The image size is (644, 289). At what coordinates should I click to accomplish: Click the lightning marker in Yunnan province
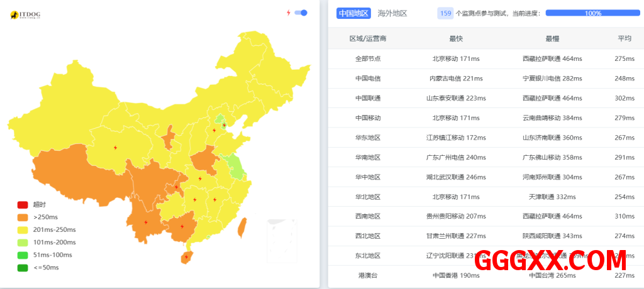pos(146,222)
